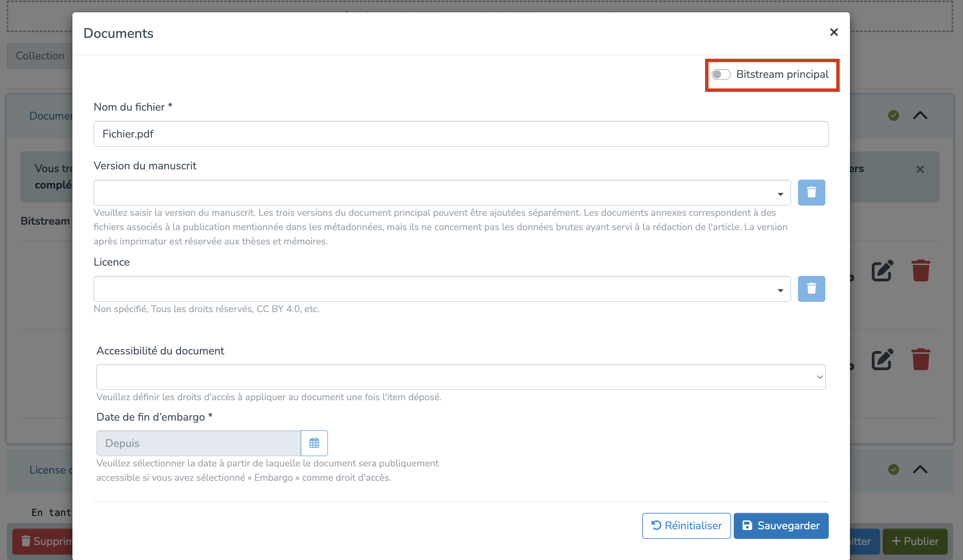Click the green Publier button
This screenshot has height=560, width=963.
914,541
